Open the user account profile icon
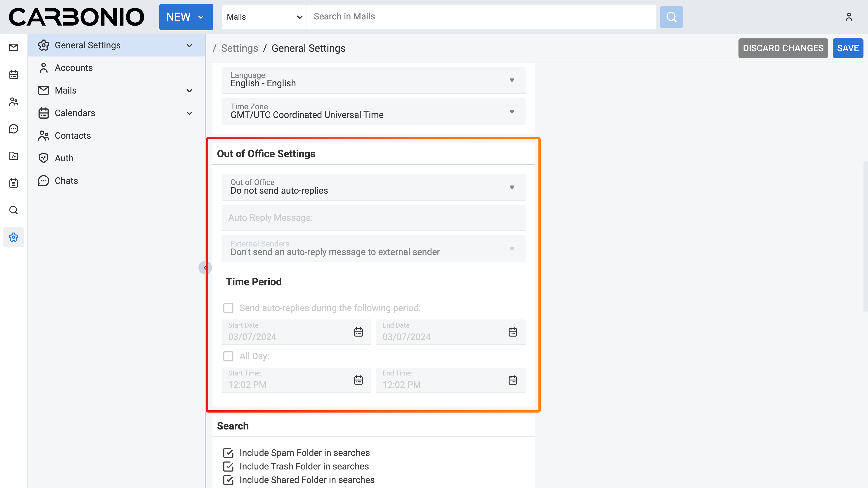Viewport: 868px width, 488px height. click(849, 17)
